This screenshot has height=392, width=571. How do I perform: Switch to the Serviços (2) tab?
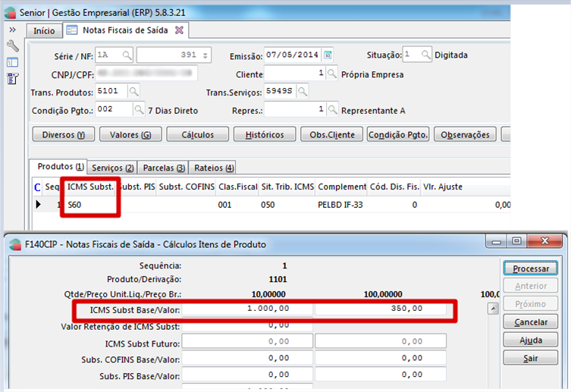coord(112,168)
